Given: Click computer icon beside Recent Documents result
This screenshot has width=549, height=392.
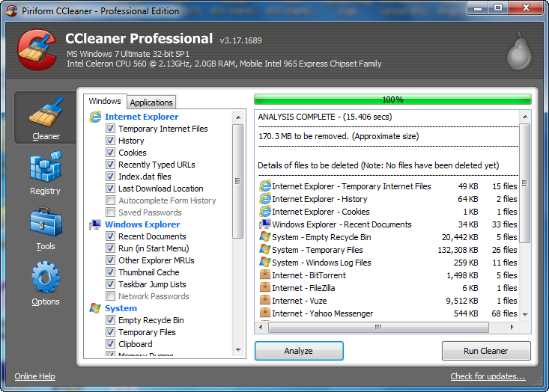Looking at the screenshot, I should pos(265,224).
